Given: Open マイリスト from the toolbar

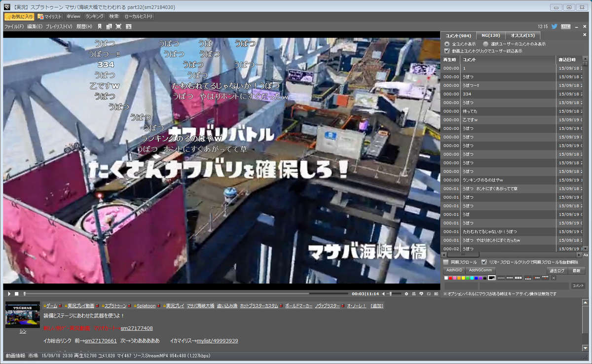Looking at the screenshot, I should click(x=50, y=16).
